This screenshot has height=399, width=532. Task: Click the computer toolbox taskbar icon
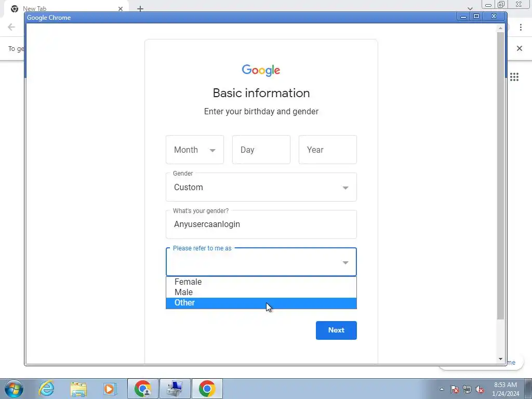[175, 389]
